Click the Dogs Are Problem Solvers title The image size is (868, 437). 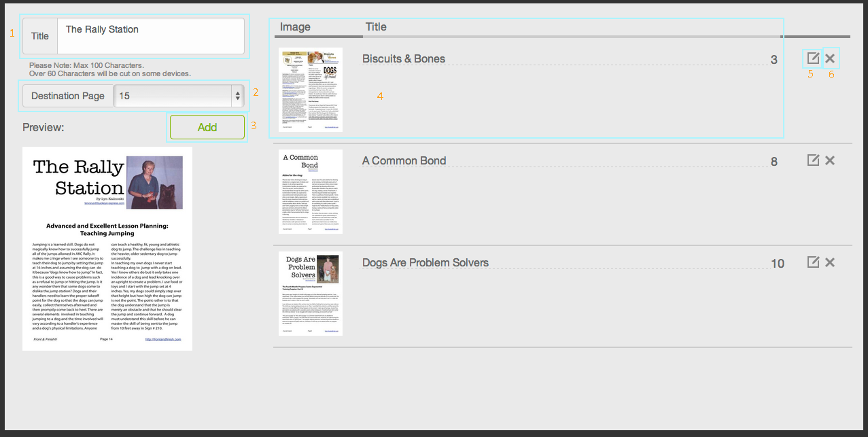point(426,263)
